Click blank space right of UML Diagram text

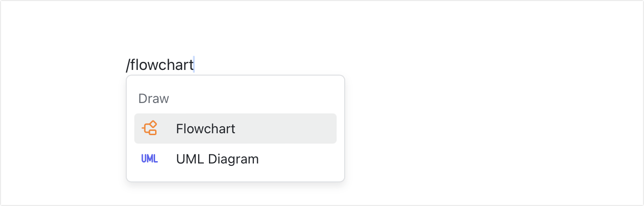[298, 159]
